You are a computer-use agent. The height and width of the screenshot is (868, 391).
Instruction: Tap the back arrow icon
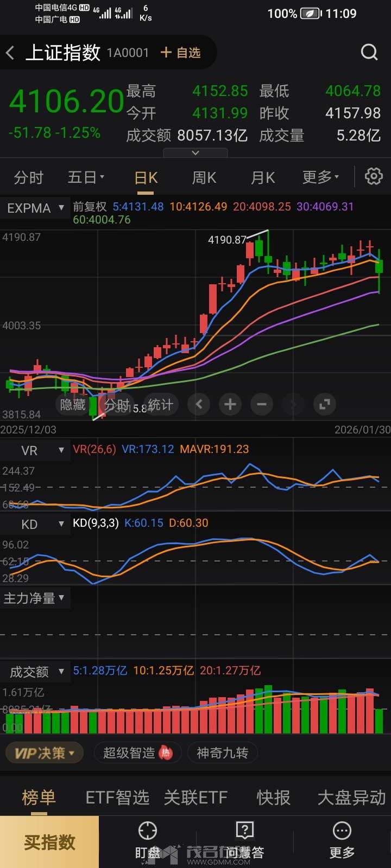(10, 53)
